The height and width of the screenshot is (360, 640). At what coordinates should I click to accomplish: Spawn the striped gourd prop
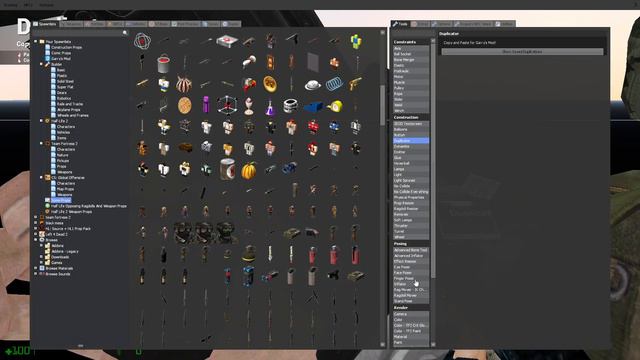184,84
